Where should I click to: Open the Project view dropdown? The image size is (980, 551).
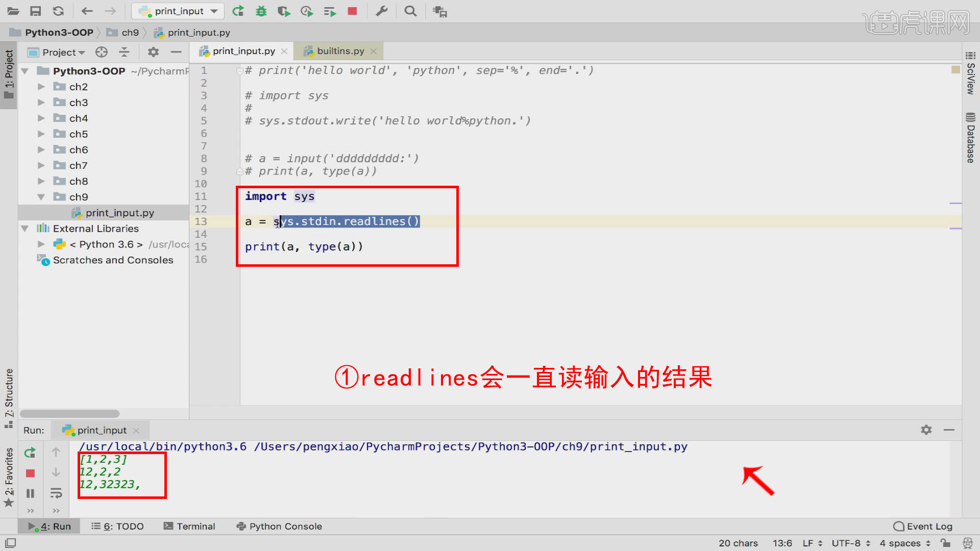(x=63, y=52)
